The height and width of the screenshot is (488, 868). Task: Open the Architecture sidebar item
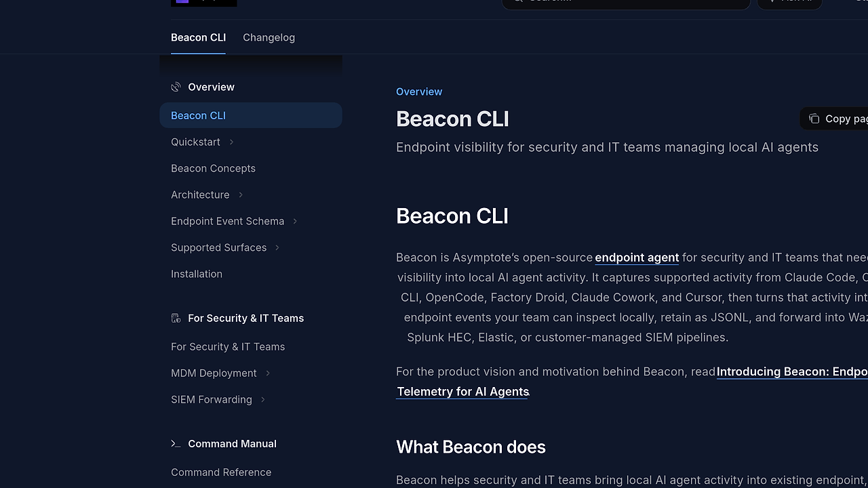click(200, 195)
